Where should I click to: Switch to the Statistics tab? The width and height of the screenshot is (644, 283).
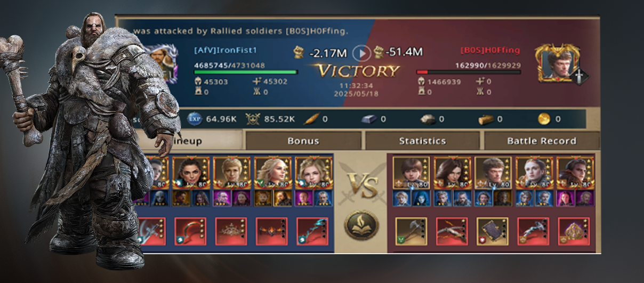[x=422, y=141]
